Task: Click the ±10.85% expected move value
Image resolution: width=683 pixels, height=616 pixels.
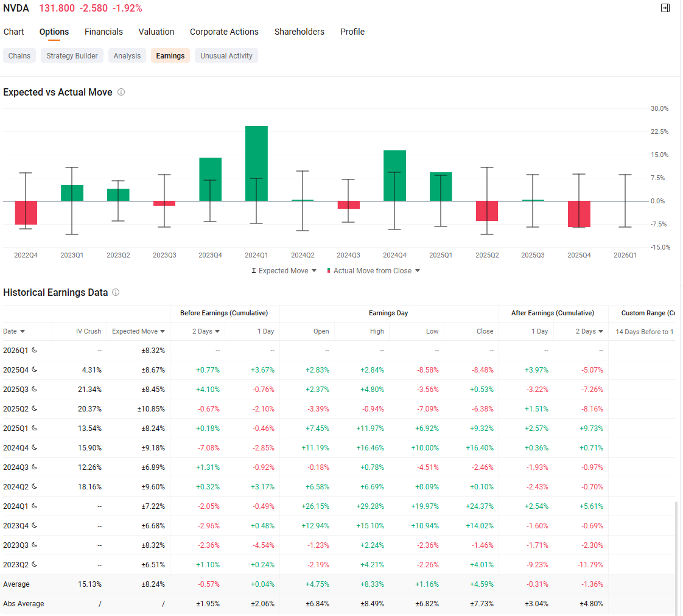Action: coord(151,408)
